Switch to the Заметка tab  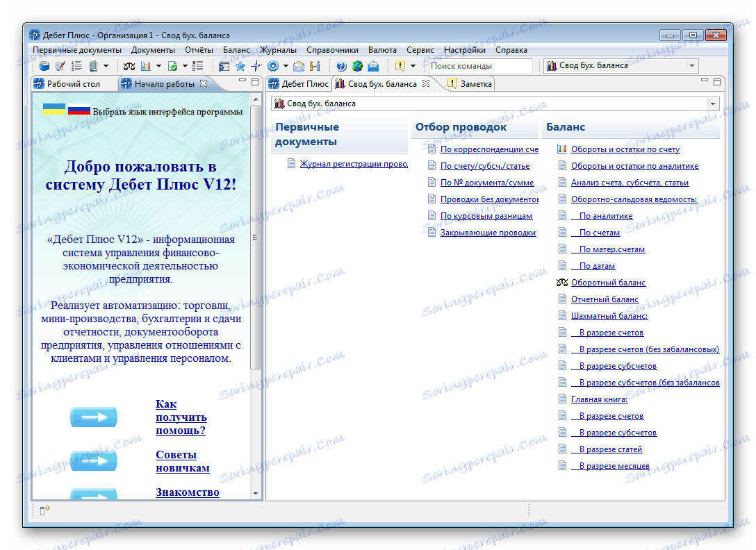click(470, 84)
